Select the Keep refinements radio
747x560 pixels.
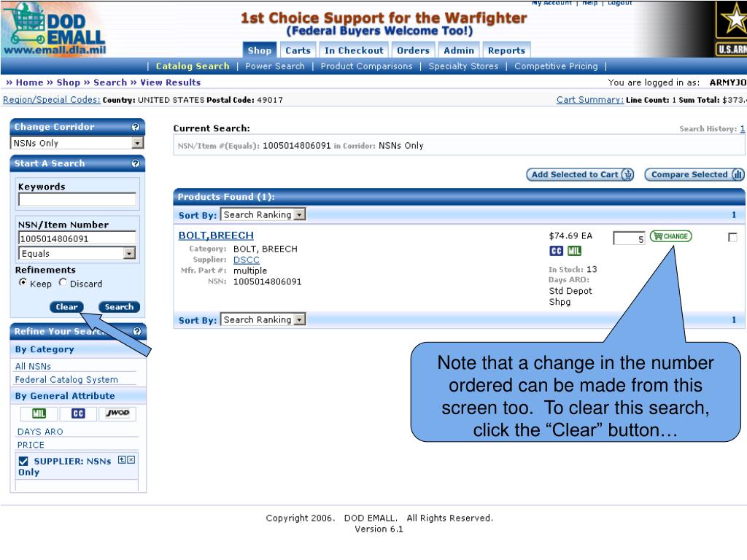point(23,282)
